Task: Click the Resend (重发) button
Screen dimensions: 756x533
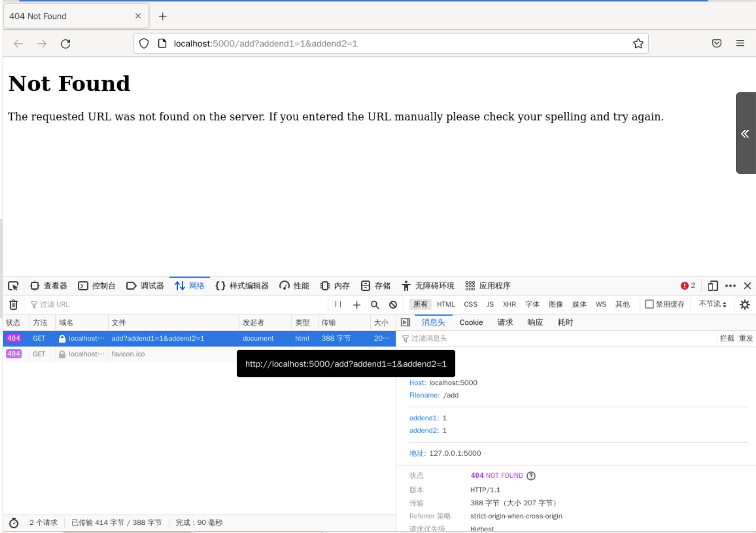Action: [746, 338]
